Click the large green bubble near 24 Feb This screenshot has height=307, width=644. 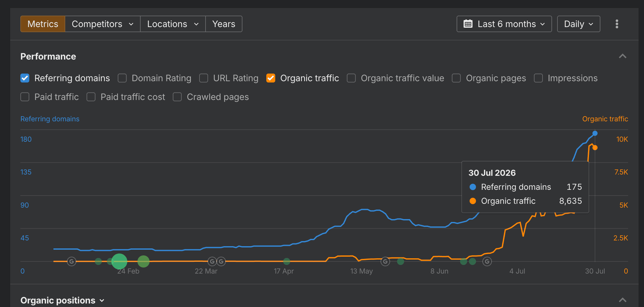119,261
